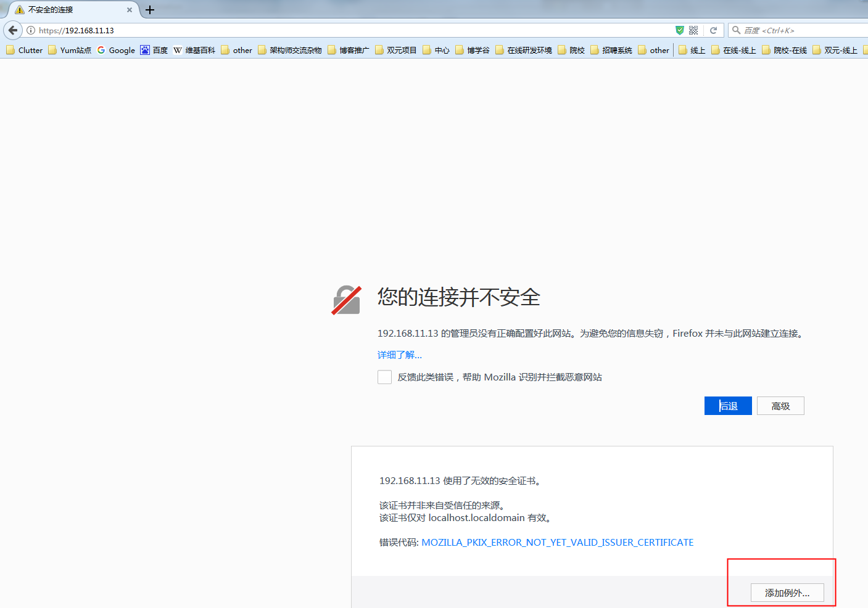Screen dimensions: 868x608
Task: Open a new tab with plus button
Action: tap(150, 10)
